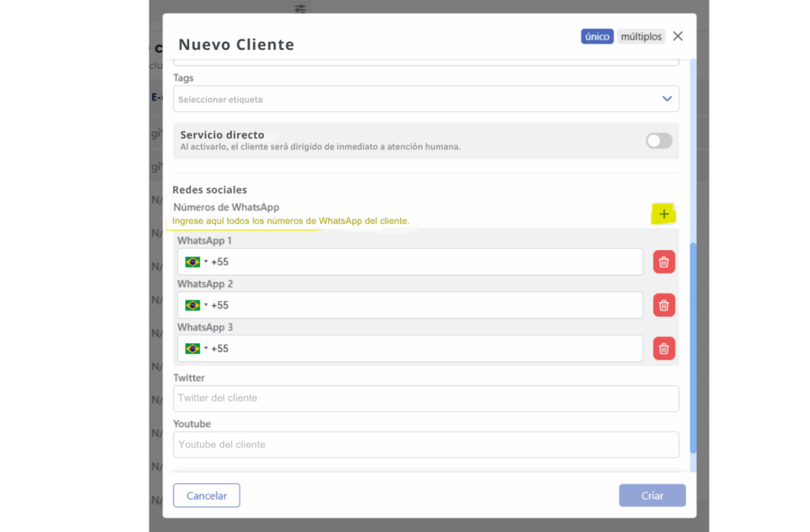Click trash icon beside WhatsApp 3

tap(664, 349)
